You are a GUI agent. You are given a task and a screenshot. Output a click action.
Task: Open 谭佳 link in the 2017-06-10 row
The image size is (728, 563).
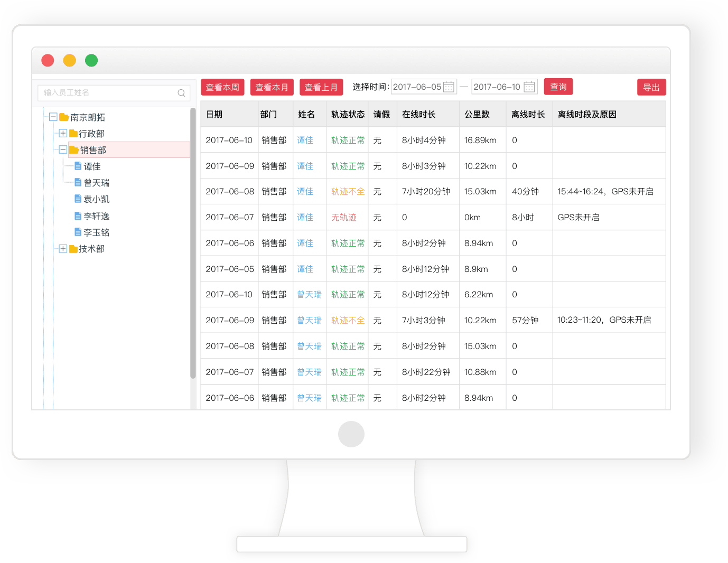(305, 140)
